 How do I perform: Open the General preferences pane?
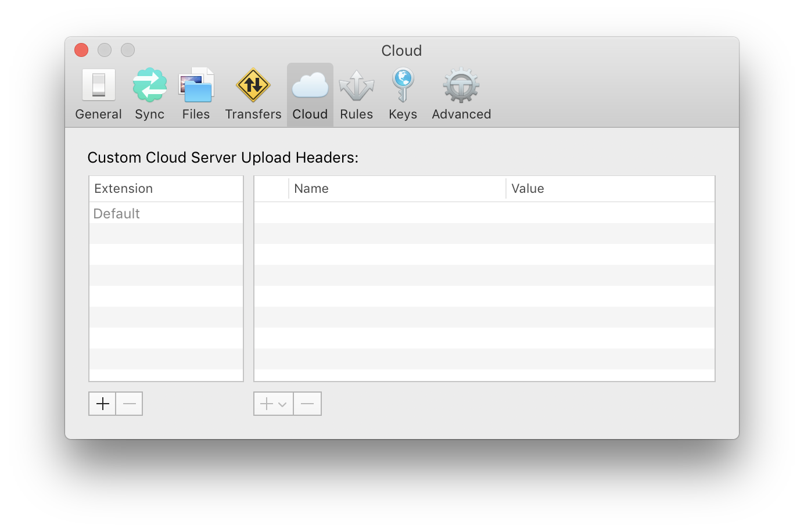pos(98,95)
